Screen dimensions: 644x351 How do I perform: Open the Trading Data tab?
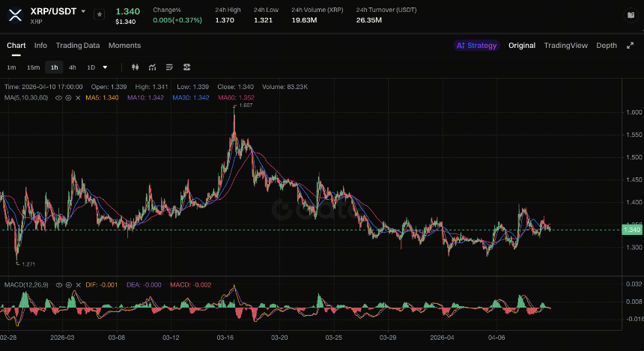78,46
